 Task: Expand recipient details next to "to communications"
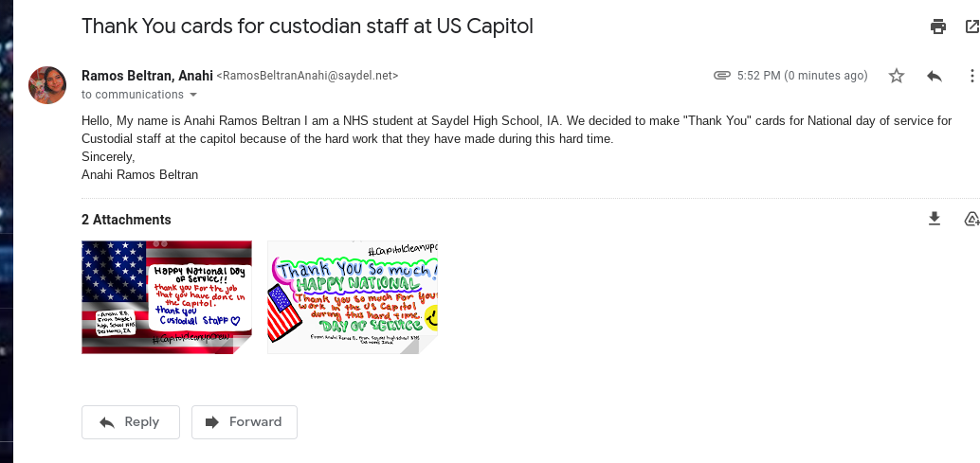point(193,95)
